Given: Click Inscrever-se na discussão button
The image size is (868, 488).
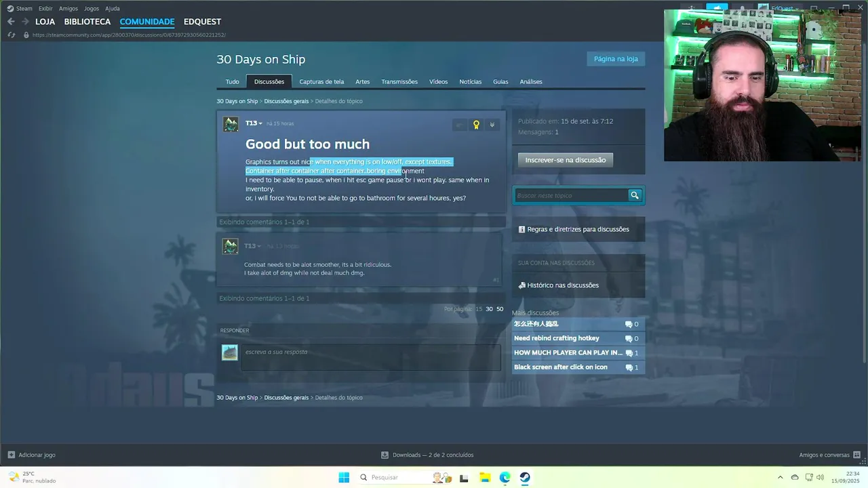Looking at the screenshot, I should (x=566, y=160).
